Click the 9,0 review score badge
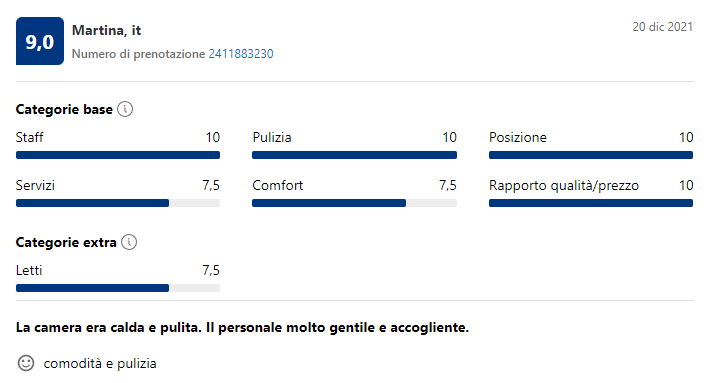This screenshot has width=711, height=383. click(40, 41)
